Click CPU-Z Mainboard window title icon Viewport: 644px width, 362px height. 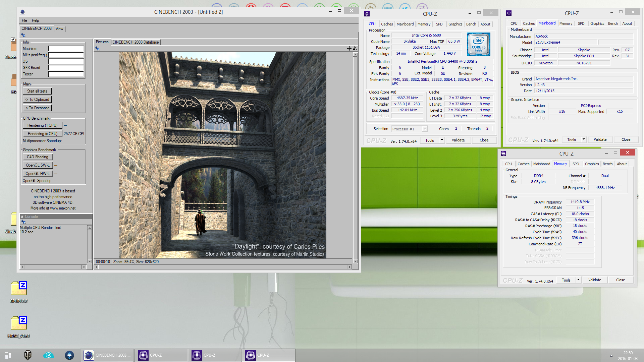(509, 13)
